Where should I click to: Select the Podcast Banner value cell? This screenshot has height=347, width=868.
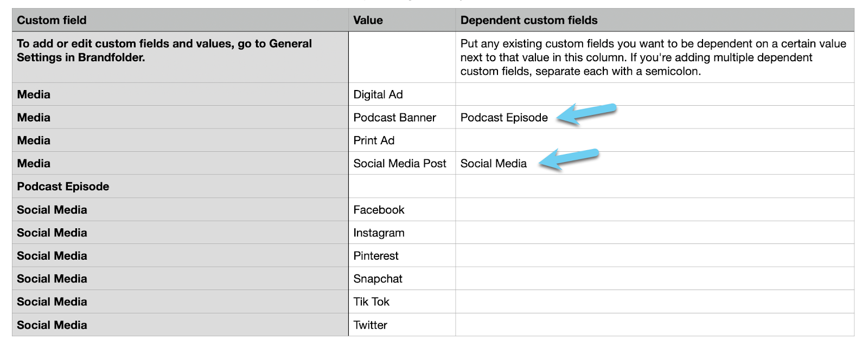[x=402, y=117]
